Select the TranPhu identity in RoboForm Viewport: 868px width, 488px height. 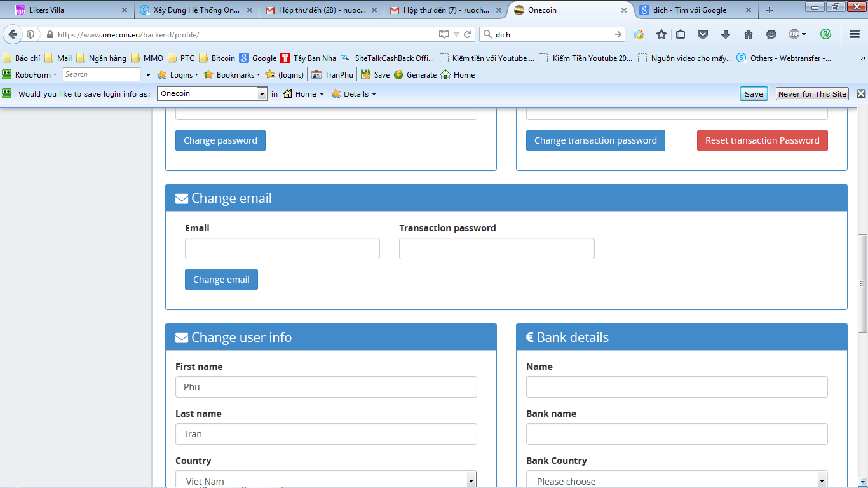(332, 74)
